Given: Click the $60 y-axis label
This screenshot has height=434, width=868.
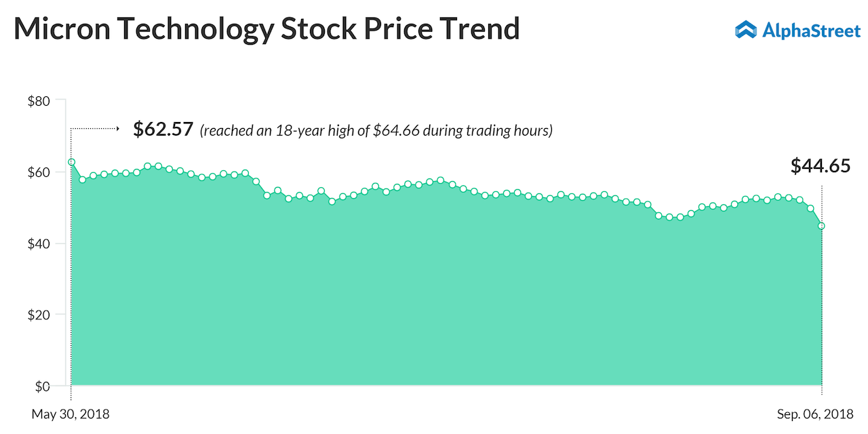Looking at the screenshot, I should pos(38,172).
